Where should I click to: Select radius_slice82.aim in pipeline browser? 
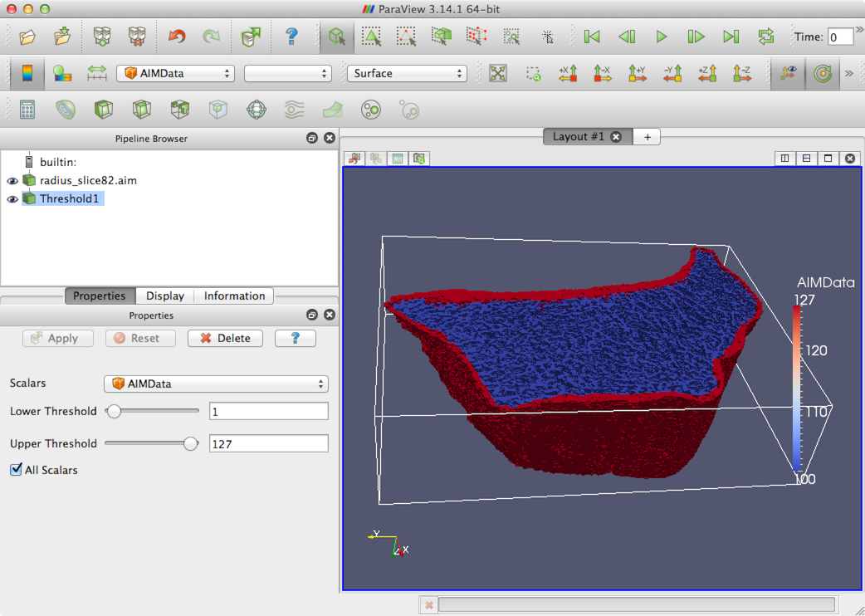tap(88, 180)
